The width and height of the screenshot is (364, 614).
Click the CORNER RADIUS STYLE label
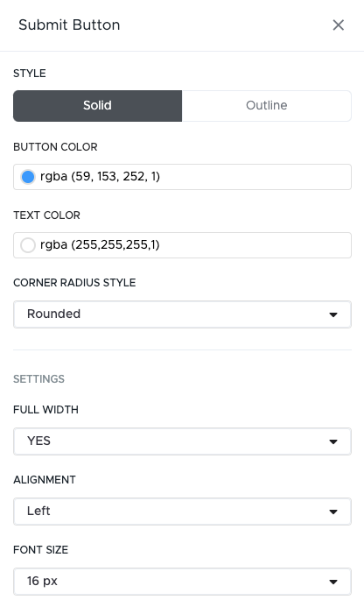pyautogui.click(x=74, y=283)
